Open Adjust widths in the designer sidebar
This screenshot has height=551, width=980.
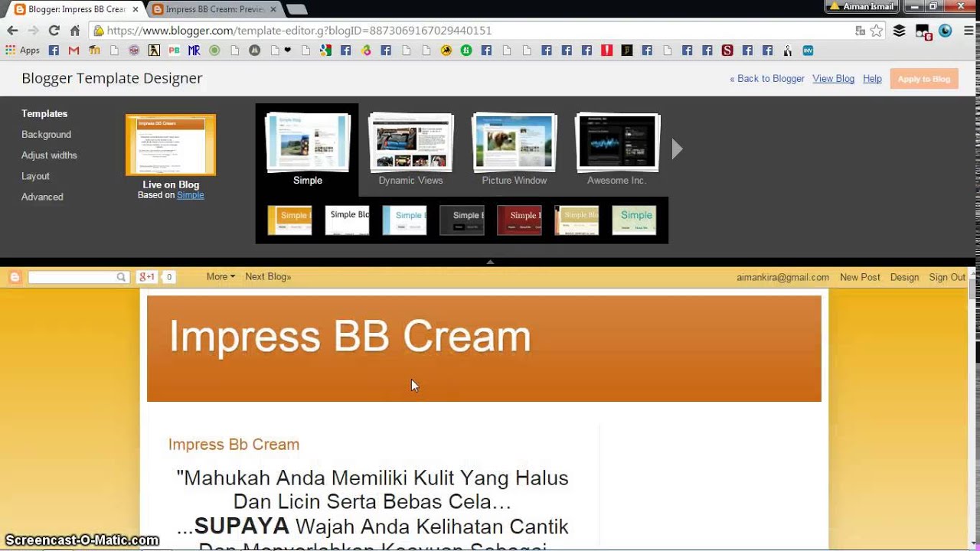pyautogui.click(x=49, y=155)
